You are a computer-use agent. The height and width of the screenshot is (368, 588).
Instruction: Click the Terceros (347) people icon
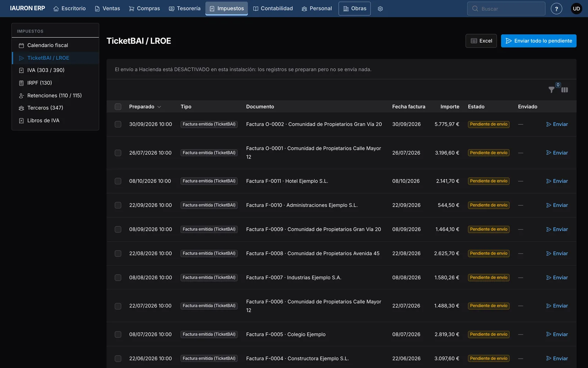tap(21, 108)
